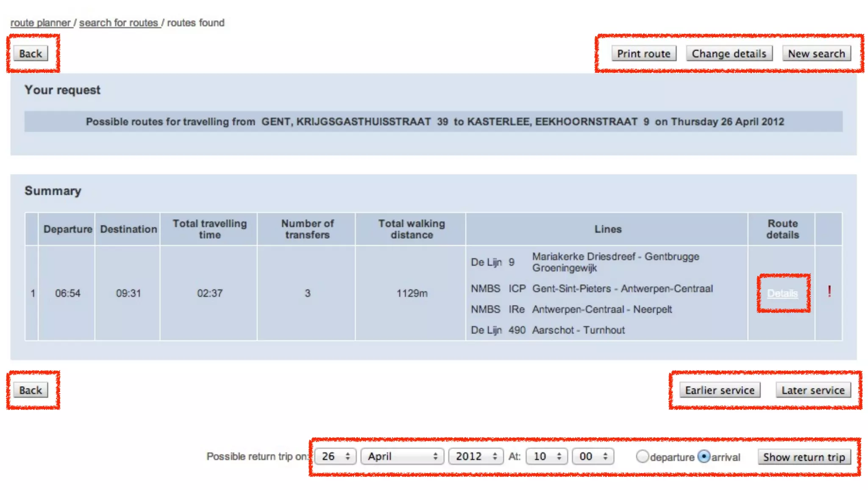Open the return trip hour dropdown
Image resolution: width=868 pixels, height=490 pixels.
click(546, 456)
